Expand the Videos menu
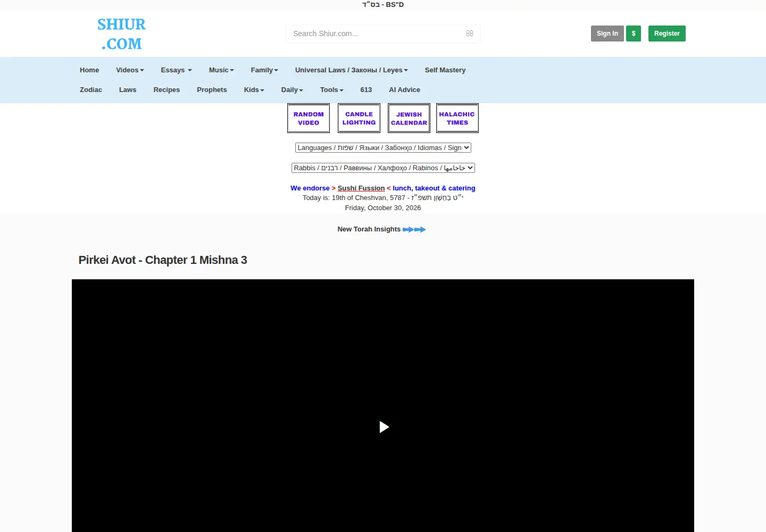The image size is (766, 532). point(130,70)
